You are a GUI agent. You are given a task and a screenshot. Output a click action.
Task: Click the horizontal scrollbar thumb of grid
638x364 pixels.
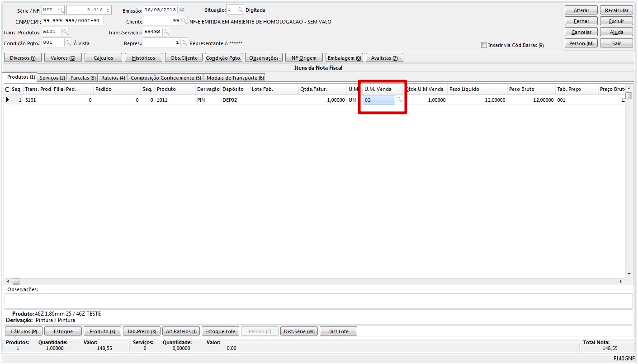[x=16, y=281]
